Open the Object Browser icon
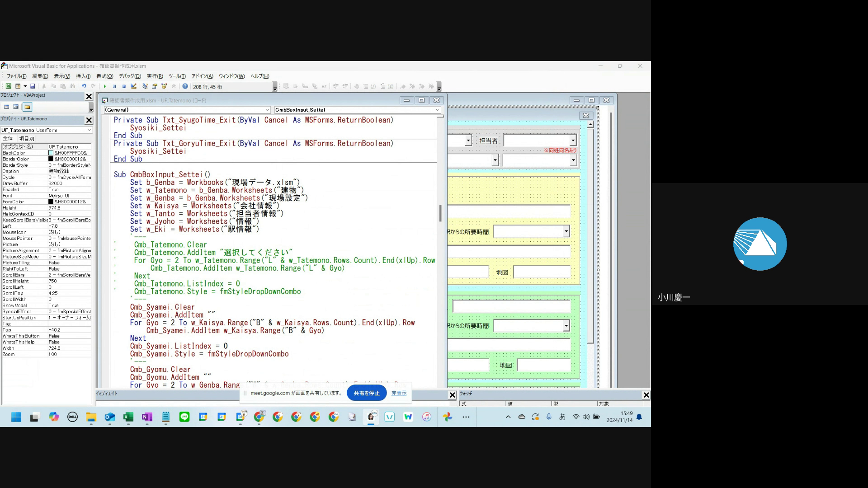 tap(164, 86)
